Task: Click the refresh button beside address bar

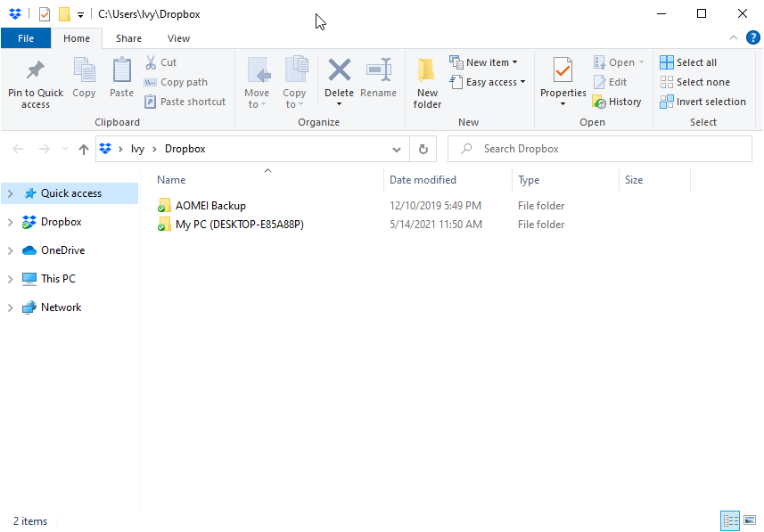Action: [x=423, y=149]
